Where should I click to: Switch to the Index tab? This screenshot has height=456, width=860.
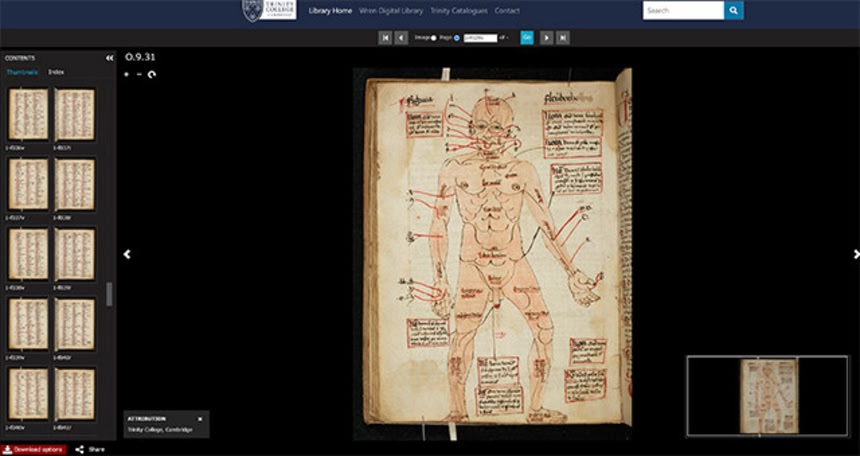tap(57, 73)
